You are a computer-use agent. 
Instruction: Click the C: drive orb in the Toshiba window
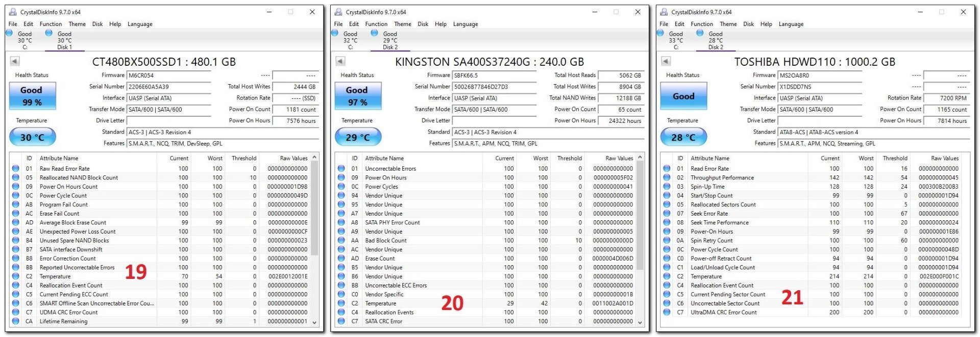(660, 33)
